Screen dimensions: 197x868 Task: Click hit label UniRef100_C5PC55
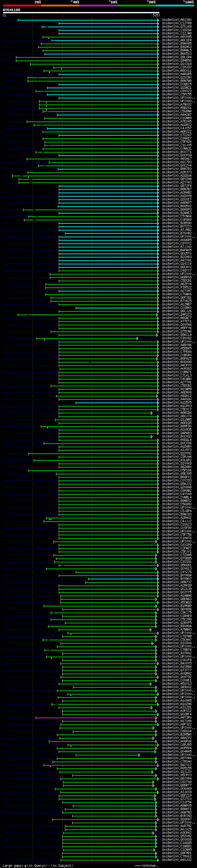pos(177,94)
